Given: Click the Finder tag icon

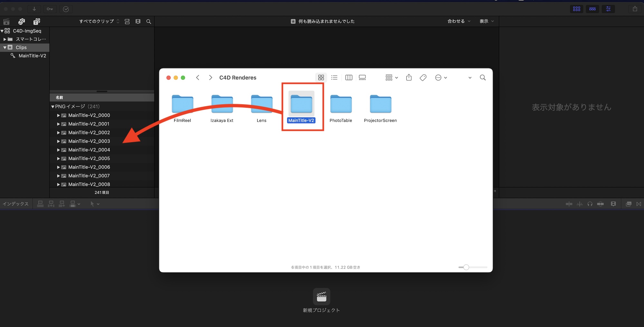Looking at the screenshot, I should (x=423, y=77).
